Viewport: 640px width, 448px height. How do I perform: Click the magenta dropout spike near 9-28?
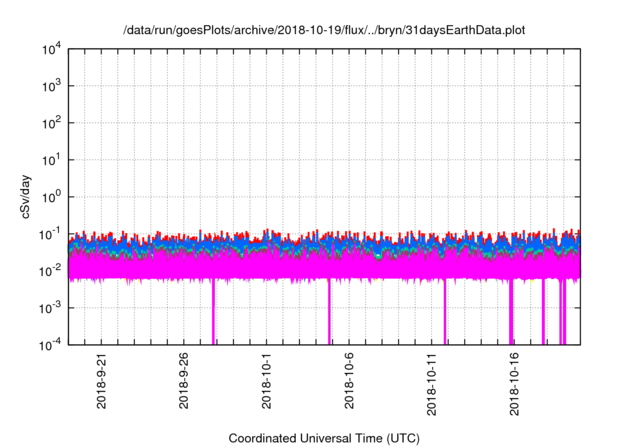click(213, 312)
